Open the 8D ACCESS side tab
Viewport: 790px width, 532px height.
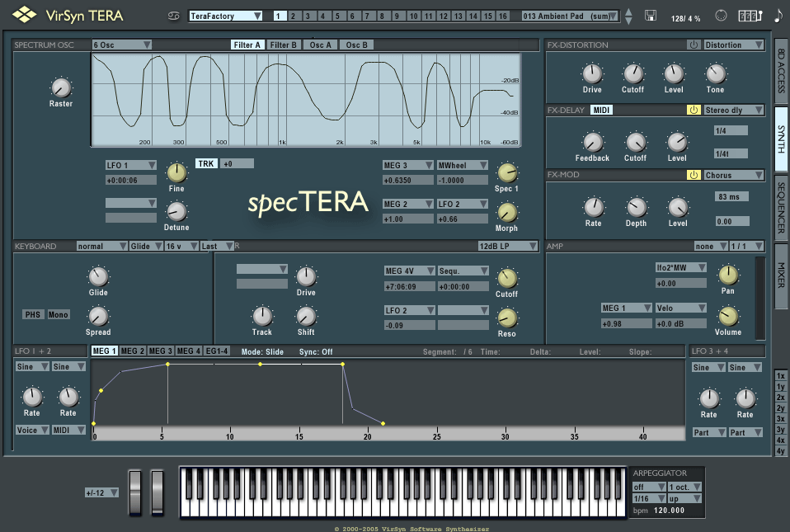pyautogui.click(x=782, y=70)
